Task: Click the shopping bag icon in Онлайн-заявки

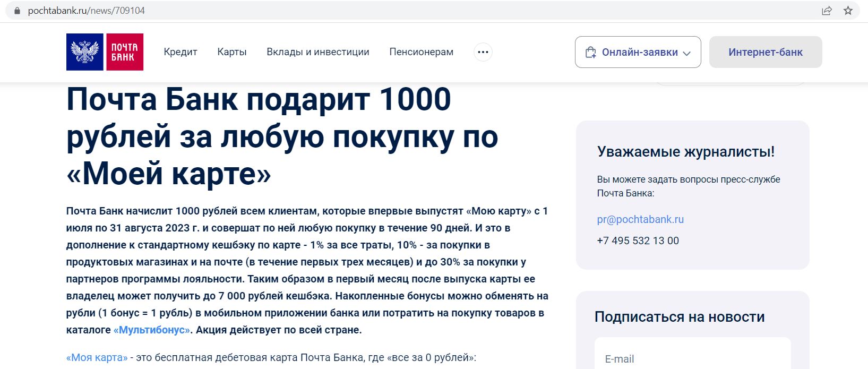Action: point(590,52)
